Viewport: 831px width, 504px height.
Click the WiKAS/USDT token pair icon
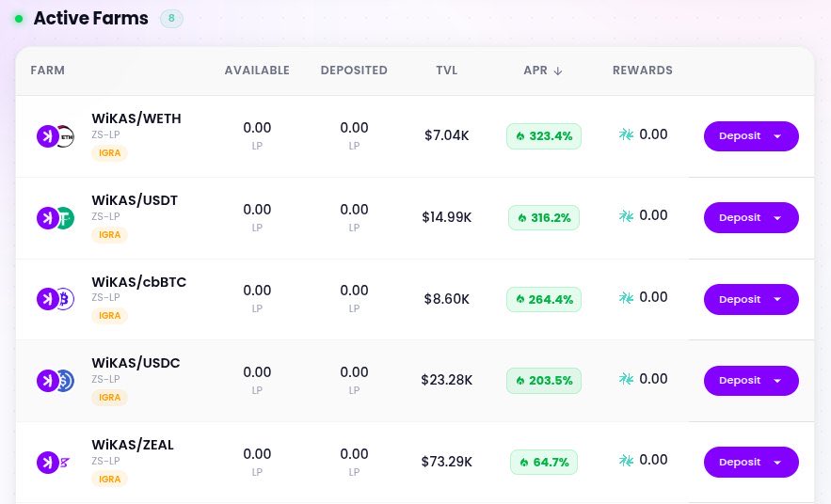56,218
